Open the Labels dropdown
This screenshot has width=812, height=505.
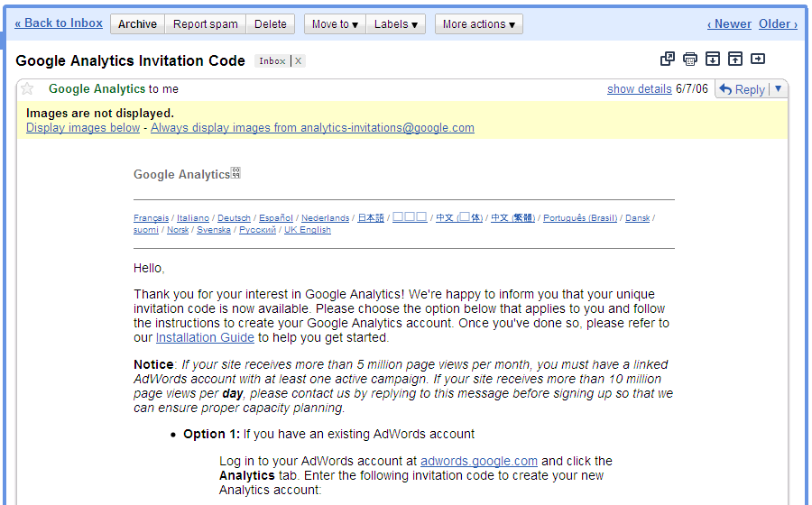pyautogui.click(x=396, y=24)
